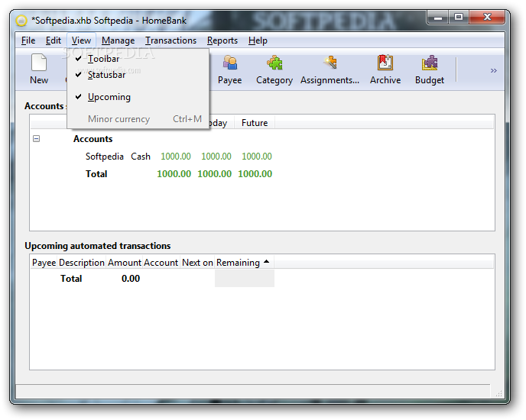Image resolution: width=526 pixels, height=420 pixels.
Task: Minimize the HomeBank window
Action: [x=438, y=18]
